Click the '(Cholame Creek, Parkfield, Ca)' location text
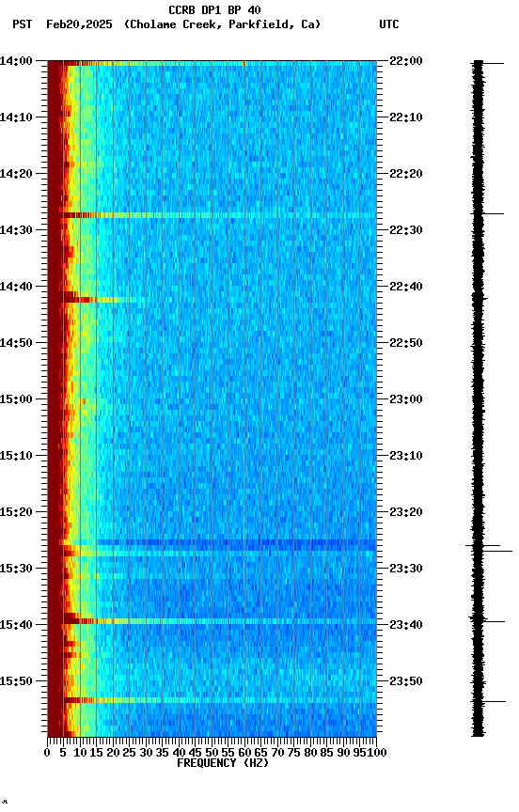The width and height of the screenshot is (519, 812). point(222,24)
